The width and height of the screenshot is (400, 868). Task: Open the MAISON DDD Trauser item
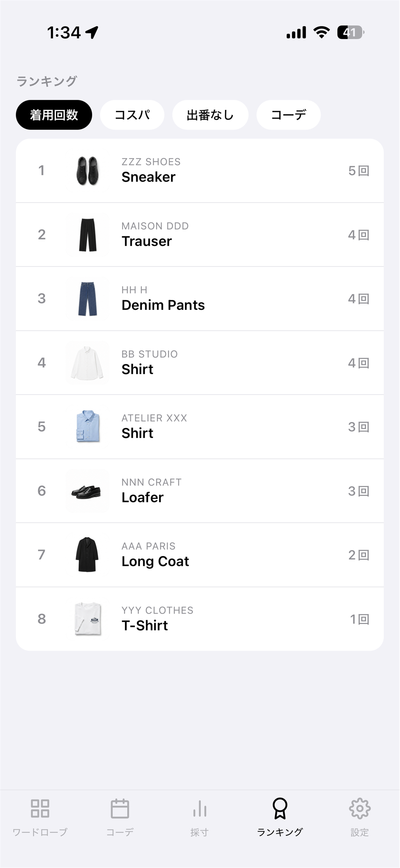(200, 235)
